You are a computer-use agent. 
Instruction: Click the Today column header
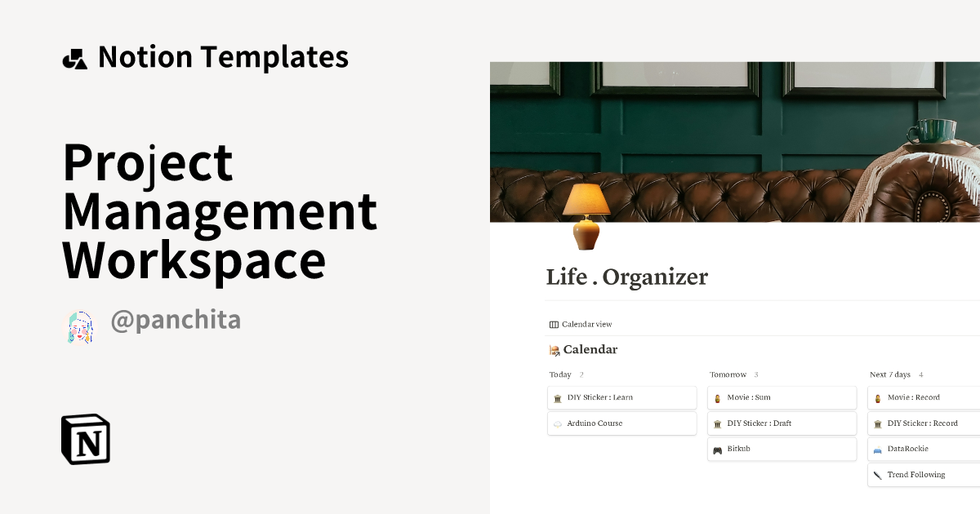click(559, 374)
